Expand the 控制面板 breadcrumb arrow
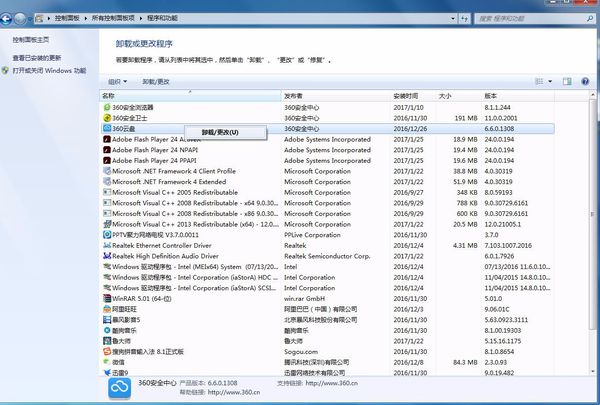The height and width of the screenshot is (405, 600). point(85,18)
